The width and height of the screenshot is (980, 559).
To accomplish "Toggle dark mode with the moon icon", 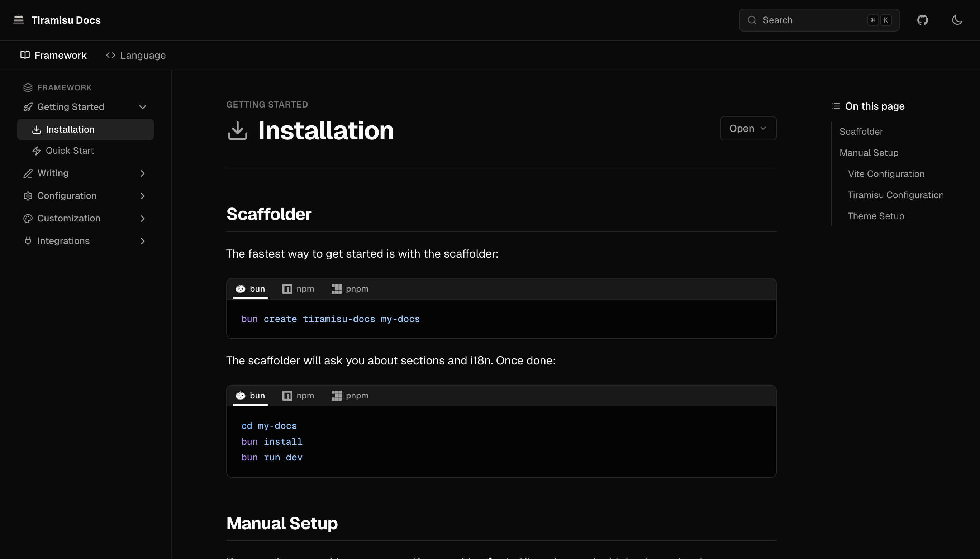I will pos(957,20).
